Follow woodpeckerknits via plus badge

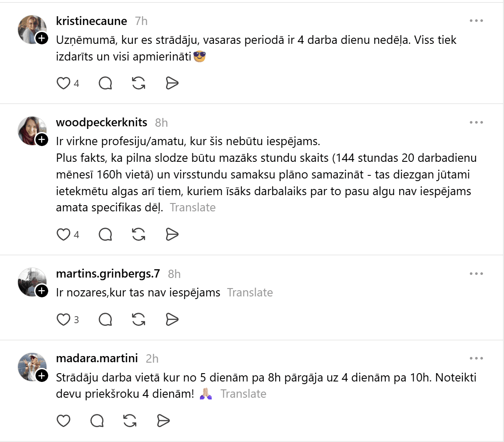[42, 140]
